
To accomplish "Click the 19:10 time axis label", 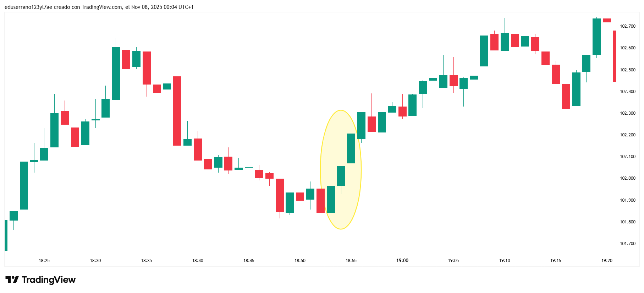I will tap(505, 261).
